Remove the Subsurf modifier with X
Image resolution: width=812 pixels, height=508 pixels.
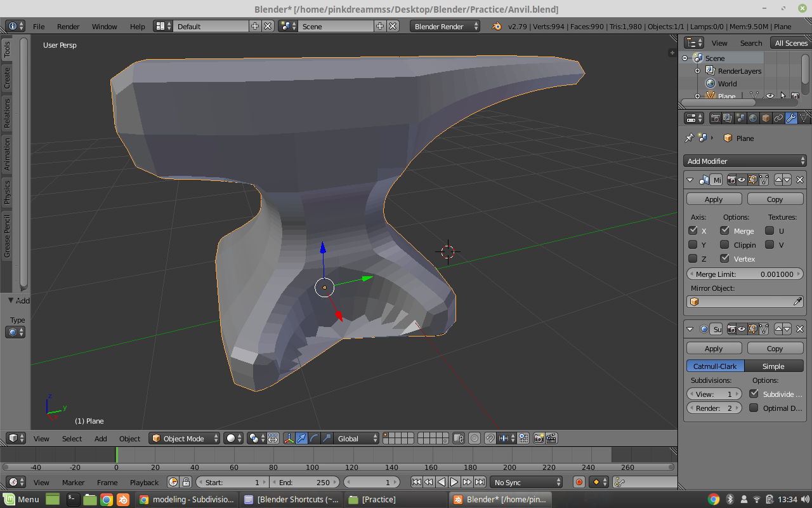coord(800,329)
